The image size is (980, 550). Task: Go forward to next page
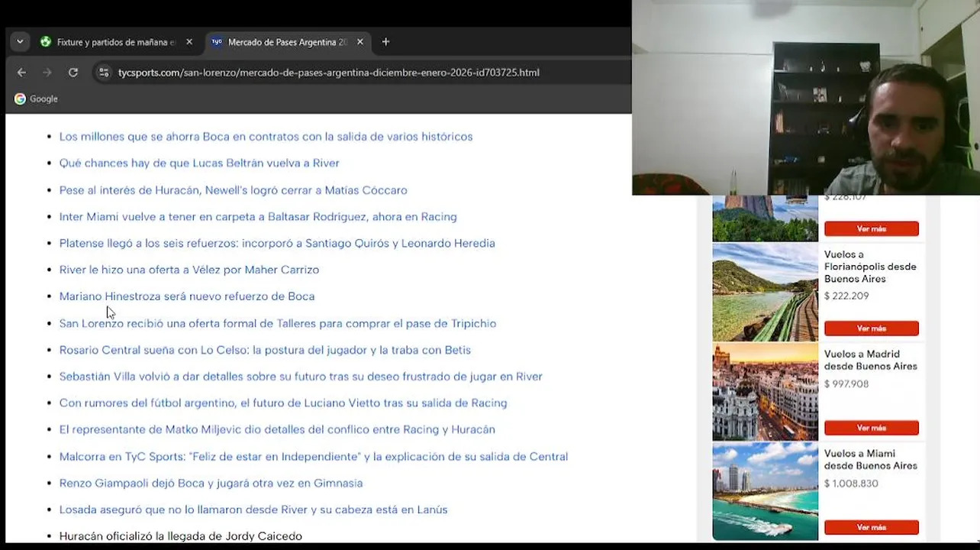[47, 73]
